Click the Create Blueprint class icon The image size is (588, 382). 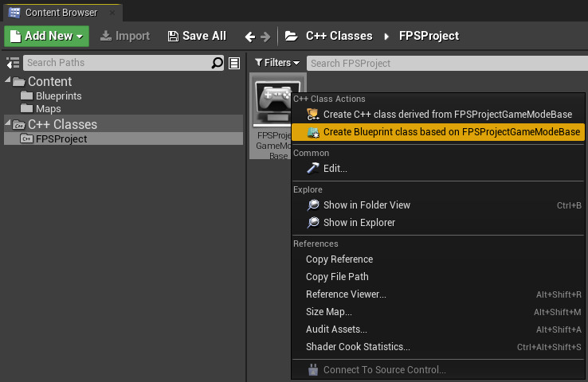pos(313,132)
